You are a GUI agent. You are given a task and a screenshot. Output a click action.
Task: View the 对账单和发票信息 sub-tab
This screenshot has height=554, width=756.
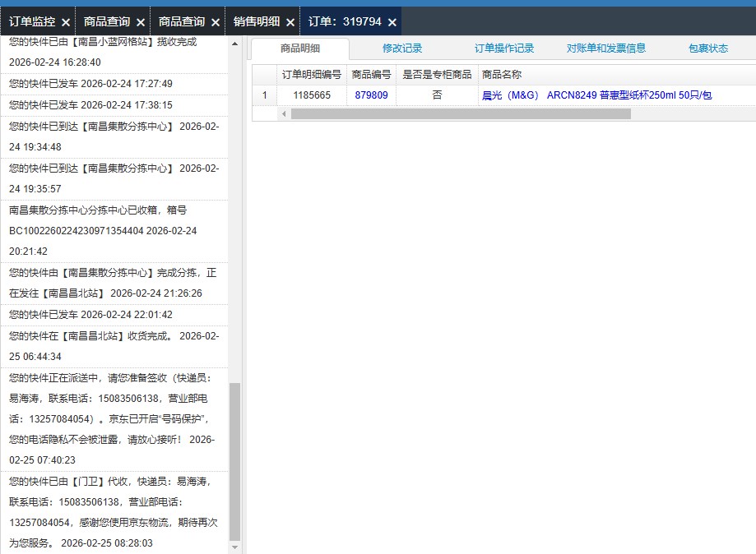coord(606,48)
